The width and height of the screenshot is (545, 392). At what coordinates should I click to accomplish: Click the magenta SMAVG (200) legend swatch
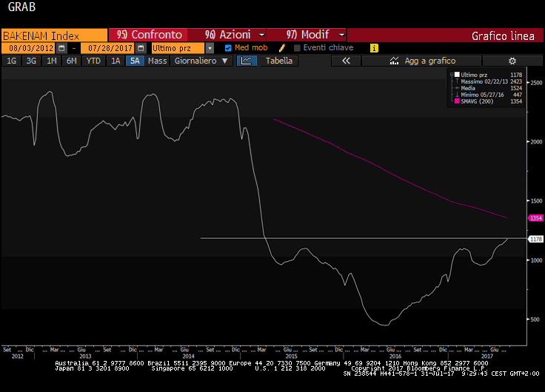[x=457, y=101]
